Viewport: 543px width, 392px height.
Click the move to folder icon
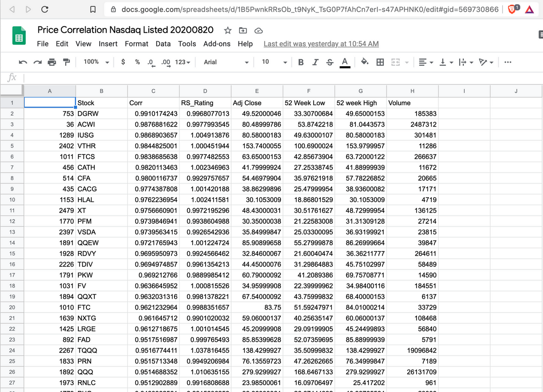(243, 30)
